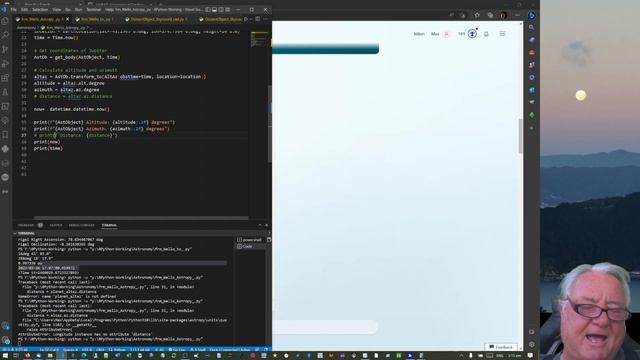The image size is (640, 360).
Task: Select the Problems tab in the panel
Action: click(26, 225)
